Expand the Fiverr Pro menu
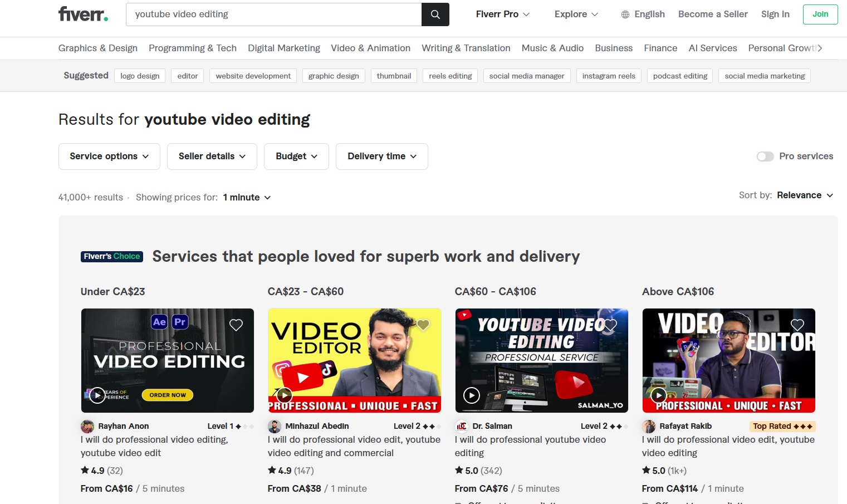This screenshot has width=847, height=504. [x=502, y=14]
